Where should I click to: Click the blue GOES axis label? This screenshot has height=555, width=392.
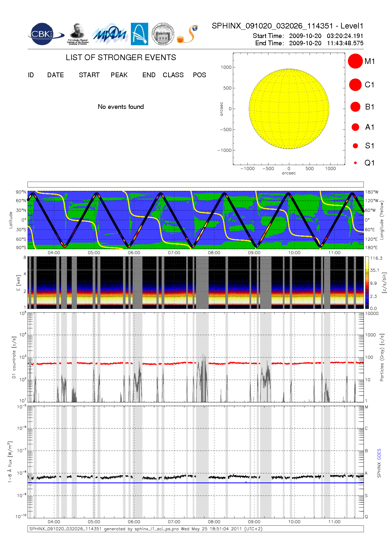[x=379, y=454]
